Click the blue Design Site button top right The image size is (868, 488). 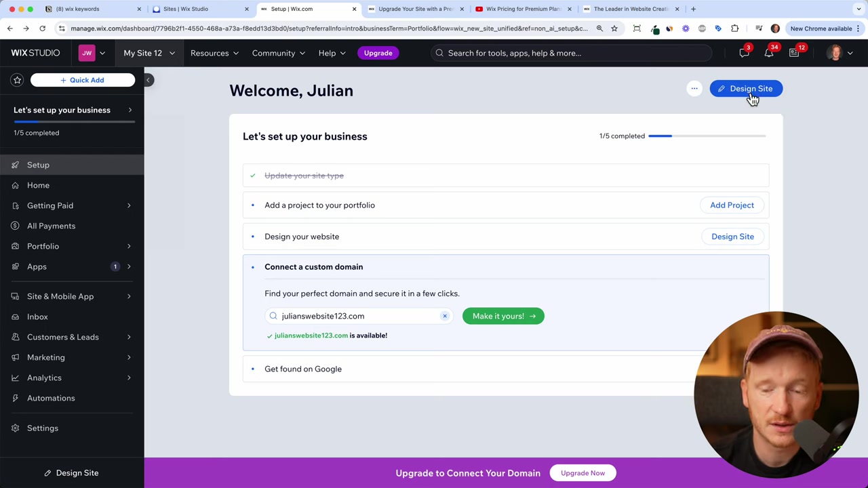[x=746, y=89]
